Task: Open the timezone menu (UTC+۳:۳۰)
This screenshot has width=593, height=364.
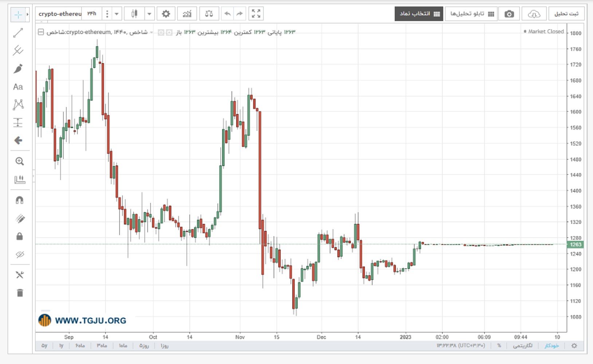Action: [461, 346]
